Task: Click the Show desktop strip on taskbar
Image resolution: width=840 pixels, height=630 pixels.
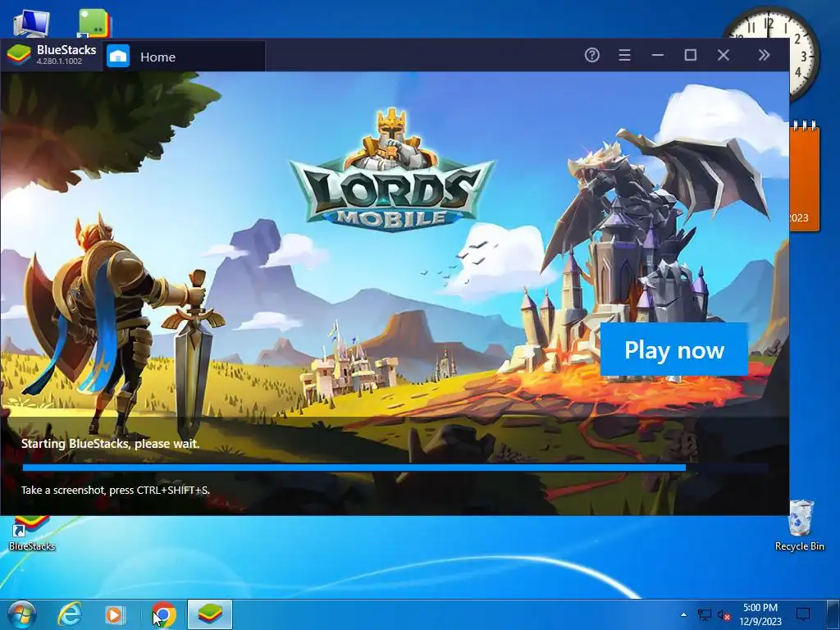Action: [833, 614]
